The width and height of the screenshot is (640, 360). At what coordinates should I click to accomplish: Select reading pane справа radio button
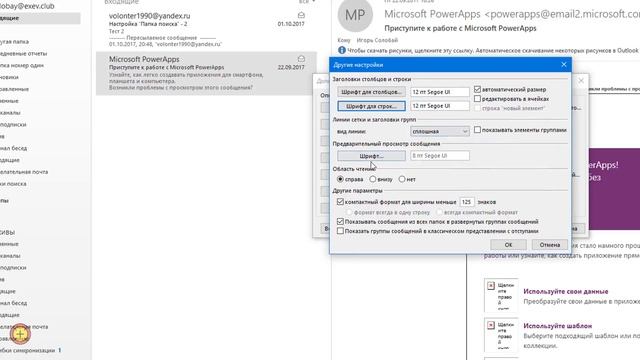click(340, 179)
